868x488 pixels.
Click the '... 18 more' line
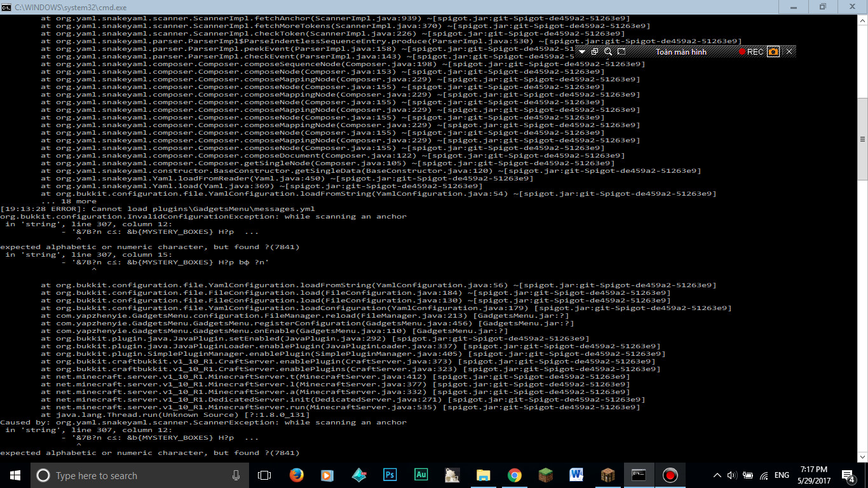pyautogui.click(x=69, y=201)
